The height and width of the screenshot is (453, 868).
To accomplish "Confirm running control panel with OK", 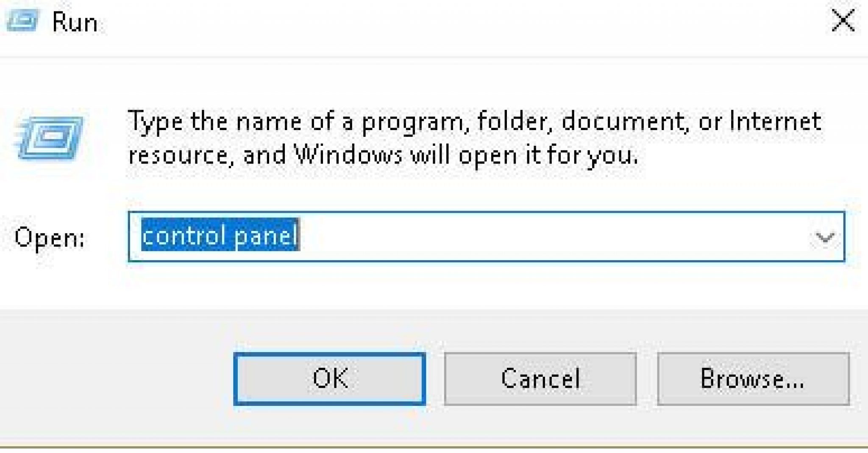I will [x=330, y=378].
